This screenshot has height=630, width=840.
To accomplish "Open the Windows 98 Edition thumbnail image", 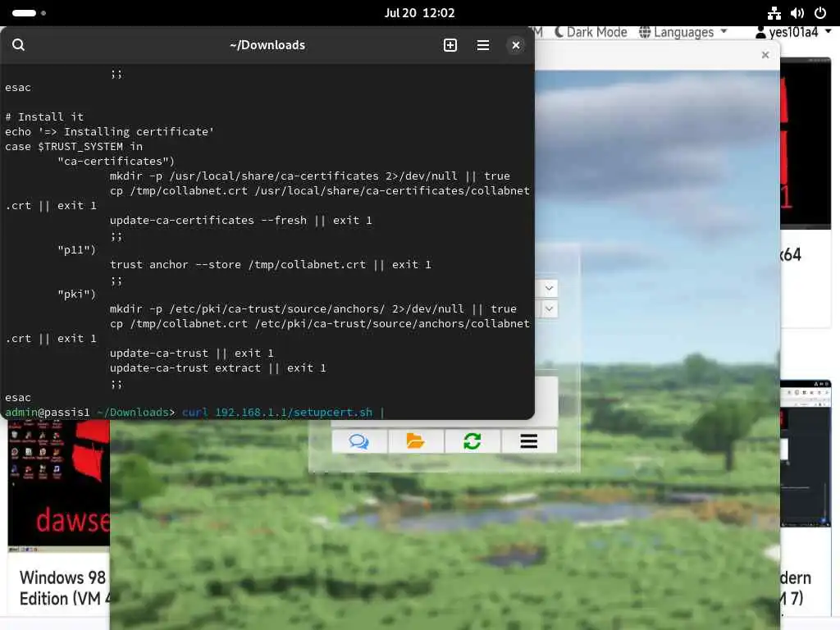I will (59, 486).
